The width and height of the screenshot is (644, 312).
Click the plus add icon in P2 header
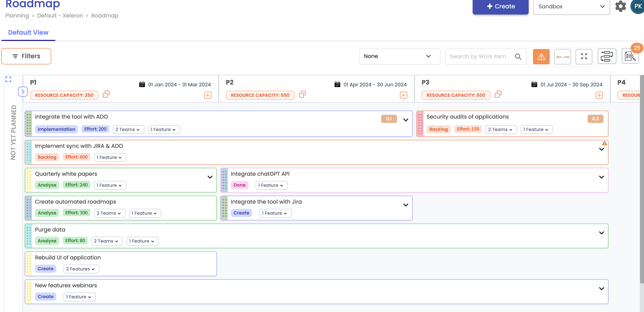[x=403, y=95]
